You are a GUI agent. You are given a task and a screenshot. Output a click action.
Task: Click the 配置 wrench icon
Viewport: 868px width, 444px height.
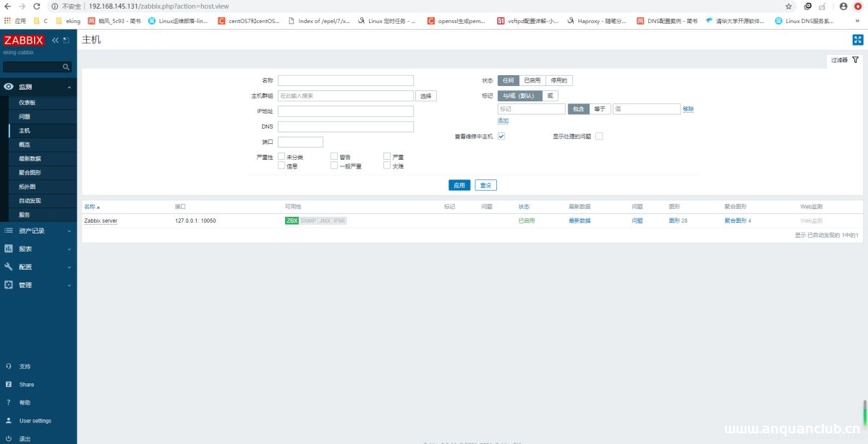pos(9,267)
